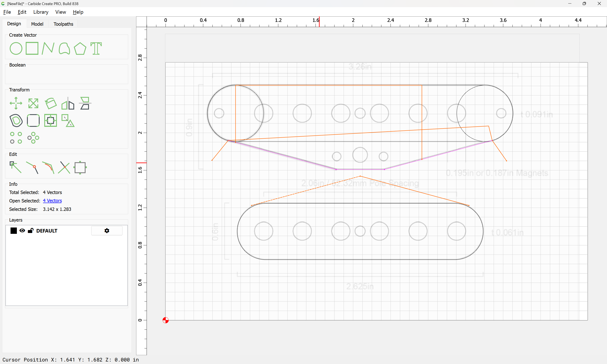This screenshot has height=364, width=607.
Task: Open the square-with-handles edit tool
Action: pos(80,167)
